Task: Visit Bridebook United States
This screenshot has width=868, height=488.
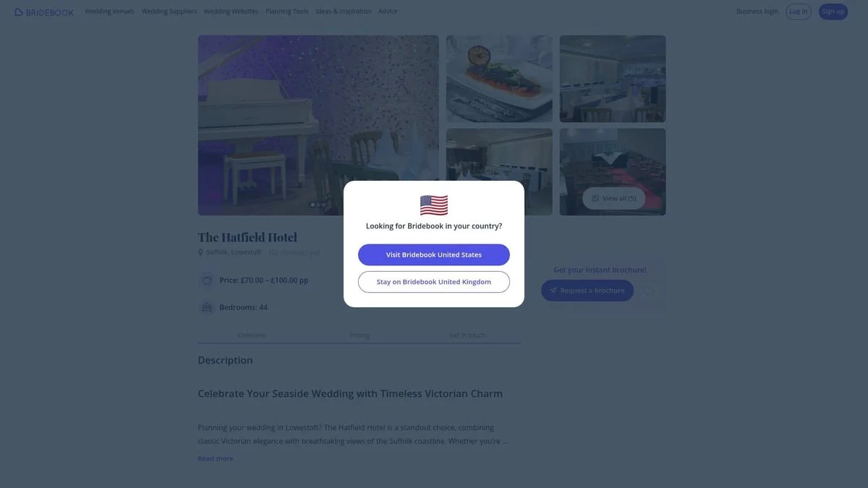Action: pyautogui.click(x=434, y=254)
